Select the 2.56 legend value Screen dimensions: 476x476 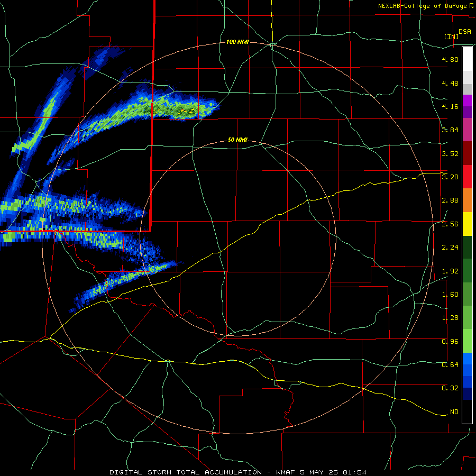pyautogui.click(x=450, y=224)
